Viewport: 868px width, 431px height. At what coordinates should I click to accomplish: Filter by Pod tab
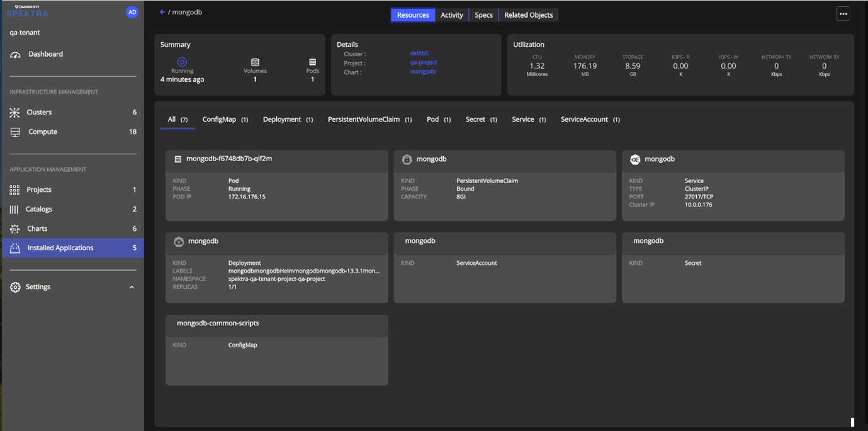coord(439,120)
